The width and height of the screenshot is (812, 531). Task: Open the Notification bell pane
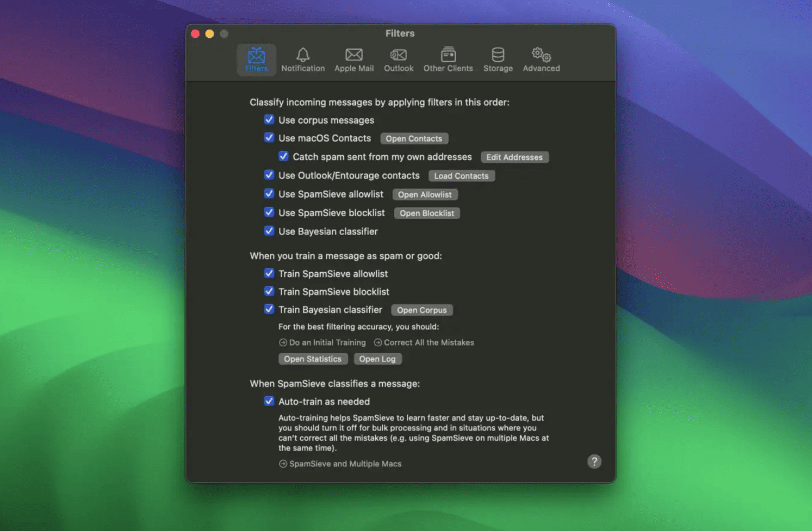pos(303,59)
